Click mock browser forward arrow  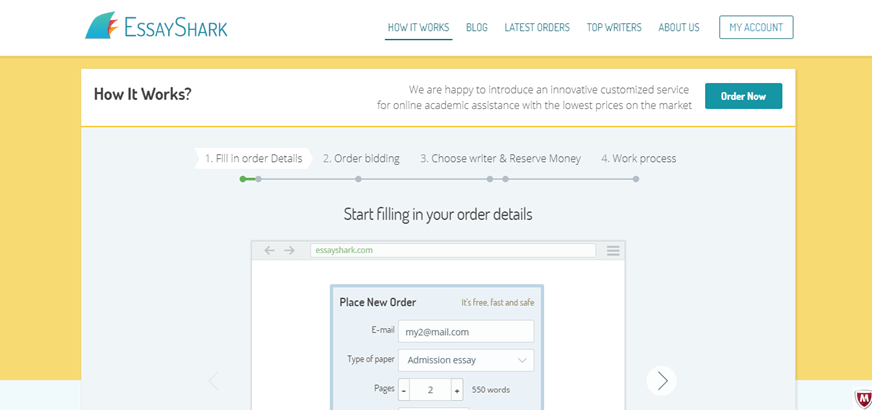pos(289,250)
